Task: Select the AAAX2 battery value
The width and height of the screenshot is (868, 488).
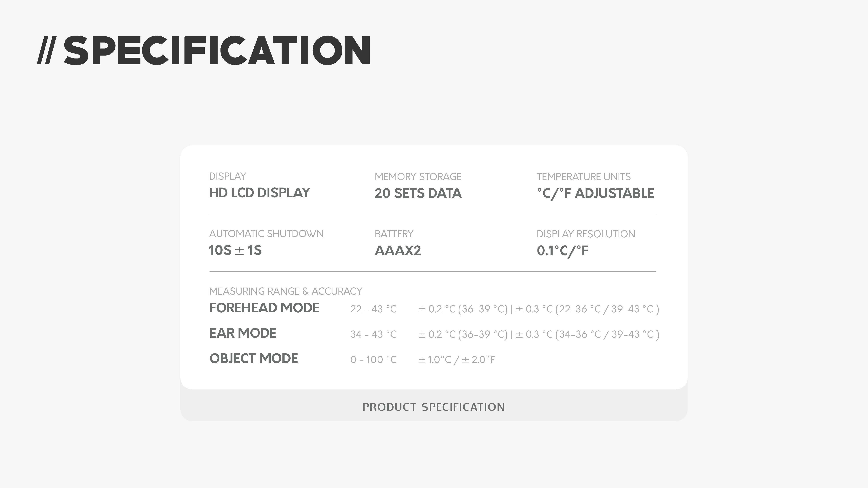Action: pos(398,251)
